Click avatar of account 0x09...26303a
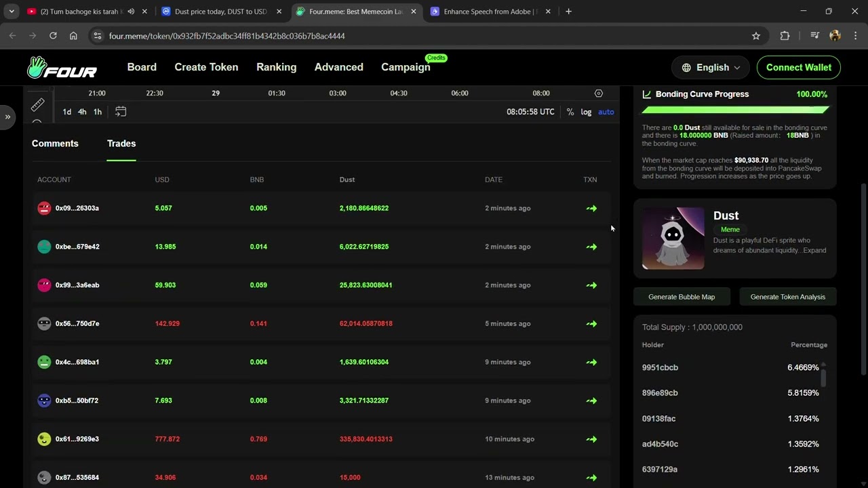Viewport: 868px width, 488px height. coord(44,208)
